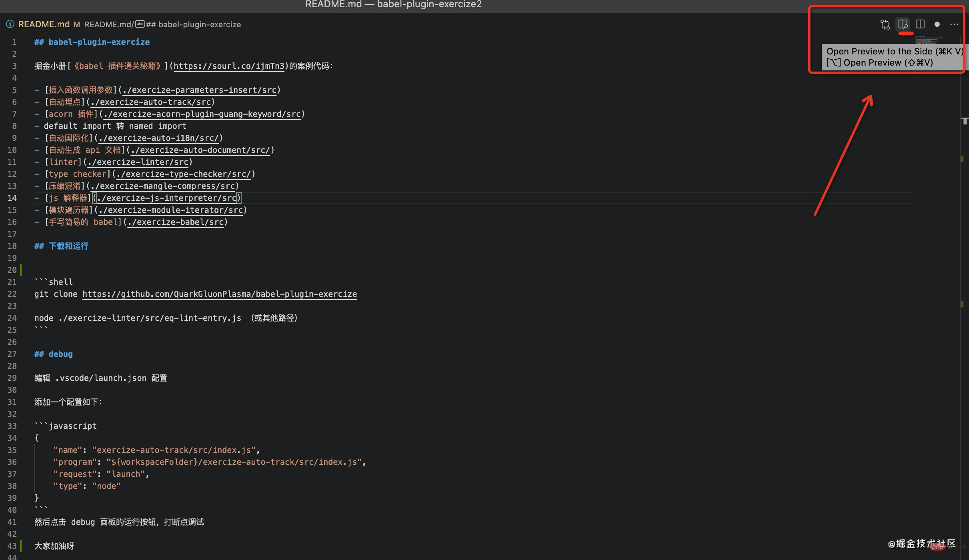Click the info icon beside README.md

tap(10, 24)
